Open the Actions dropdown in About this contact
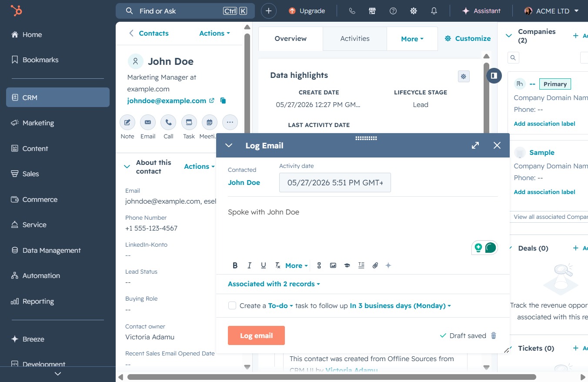 coord(200,166)
